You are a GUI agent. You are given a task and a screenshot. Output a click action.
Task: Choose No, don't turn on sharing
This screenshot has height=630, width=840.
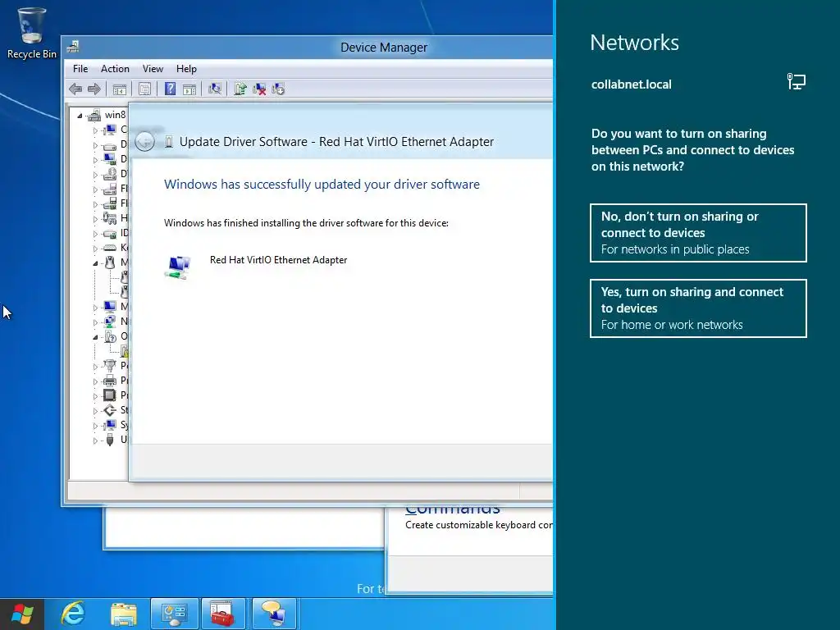[x=698, y=233]
